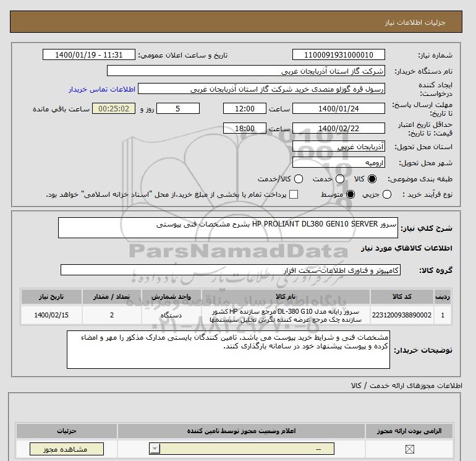Screen dimensions: 476x461
Task: Click the واحد شمارش column header
Action: click(171, 296)
